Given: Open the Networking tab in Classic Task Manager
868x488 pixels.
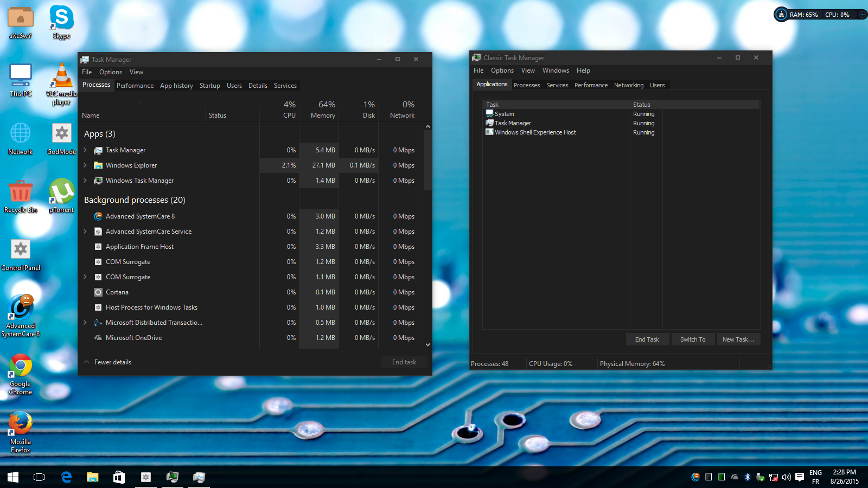Looking at the screenshot, I should [x=628, y=85].
